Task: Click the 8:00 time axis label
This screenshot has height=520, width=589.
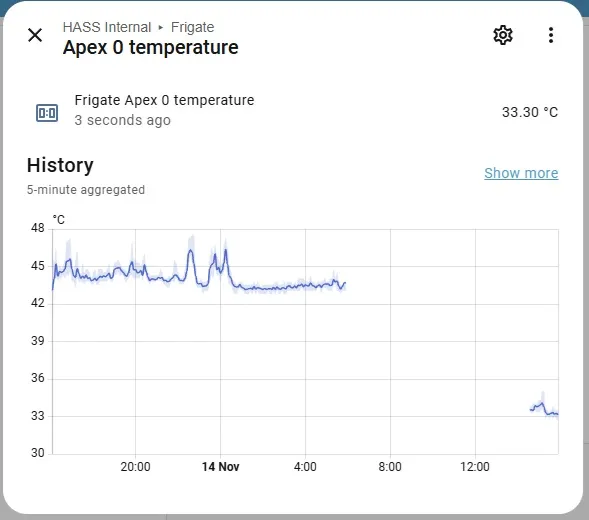Action: (x=390, y=467)
